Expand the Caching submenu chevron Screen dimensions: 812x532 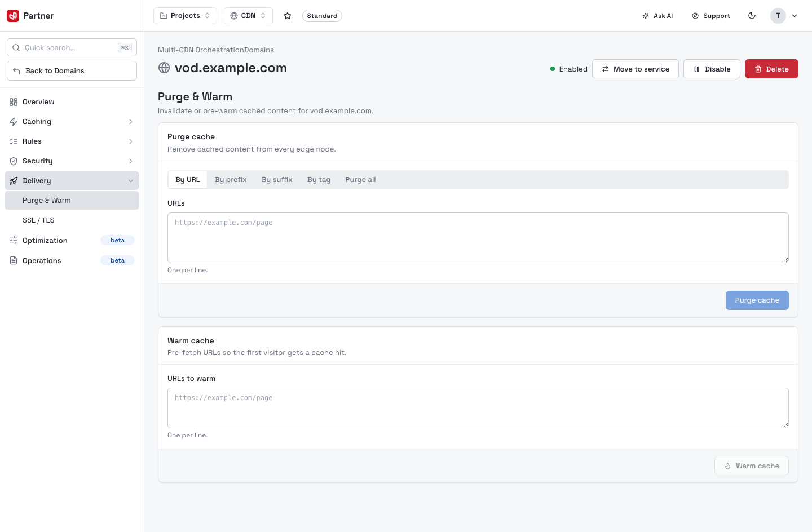pyautogui.click(x=131, y=122)
